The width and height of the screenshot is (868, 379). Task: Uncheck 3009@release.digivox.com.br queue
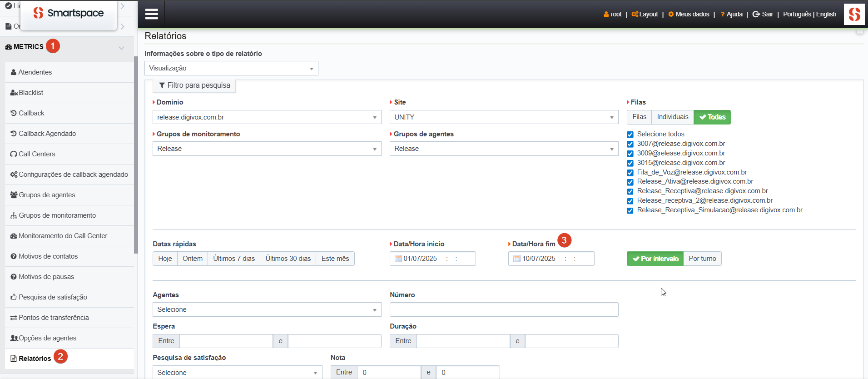coord(630,154)
